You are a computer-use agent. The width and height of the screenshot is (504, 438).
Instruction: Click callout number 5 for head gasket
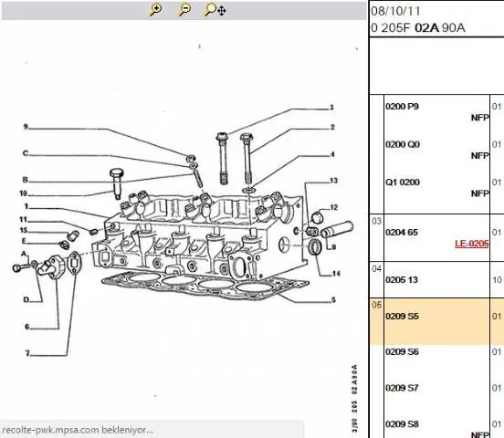coord(333,300)
